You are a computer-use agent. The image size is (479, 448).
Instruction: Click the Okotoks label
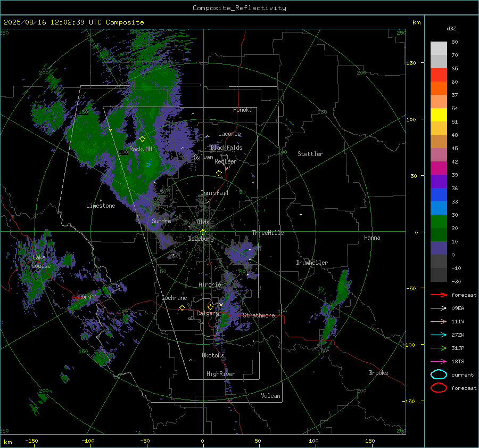pos(213,355)
